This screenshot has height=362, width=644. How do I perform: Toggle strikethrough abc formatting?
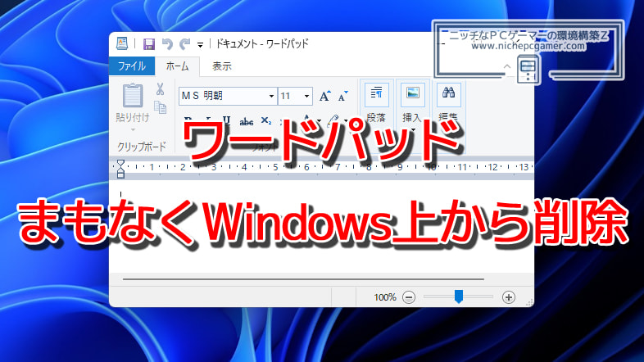pyautogui.click(x=247, y=121)
